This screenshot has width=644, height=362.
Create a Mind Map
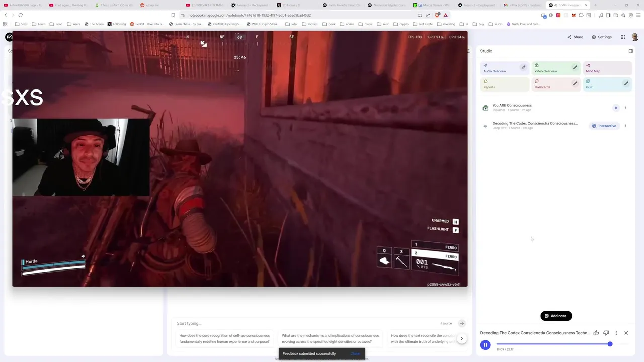click(x=607, y=68)
